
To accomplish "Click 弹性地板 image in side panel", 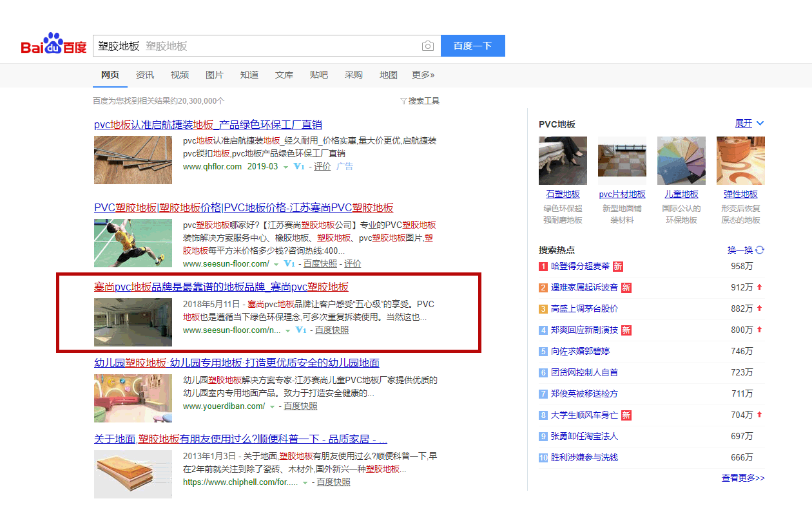I will [740, 160].
